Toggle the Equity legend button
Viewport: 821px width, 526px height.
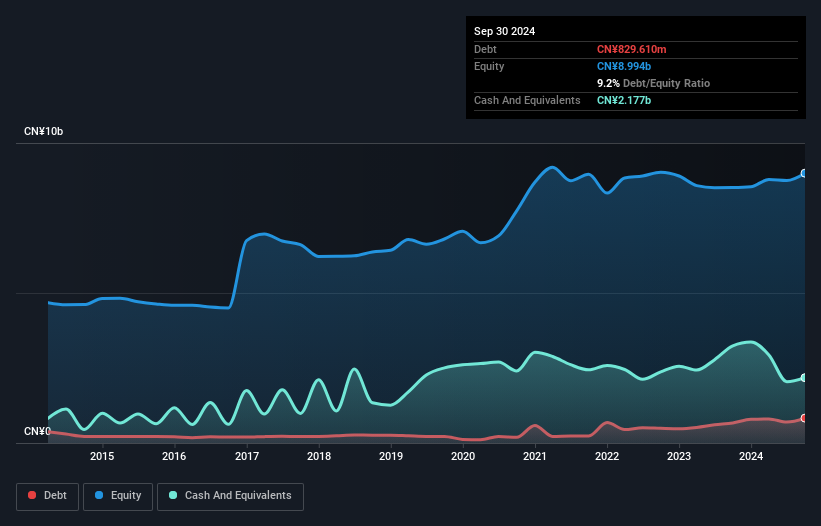(118, 495)
